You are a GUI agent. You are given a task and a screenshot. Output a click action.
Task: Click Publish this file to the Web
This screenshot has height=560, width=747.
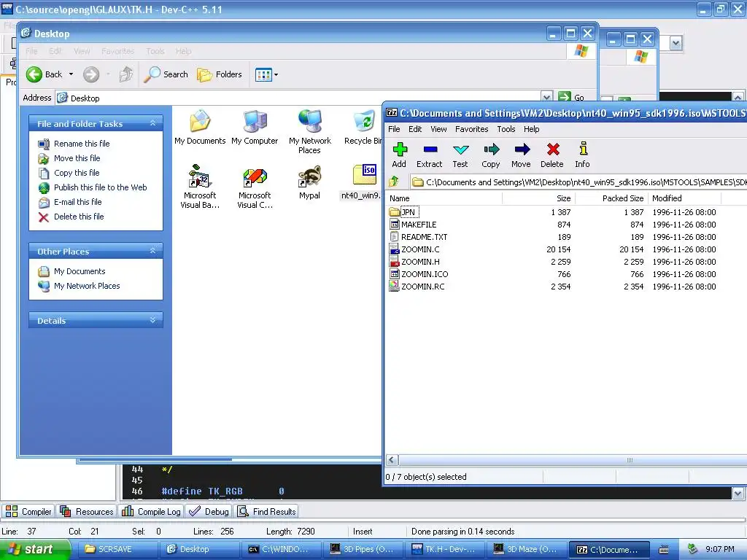[x=100, y=187]
